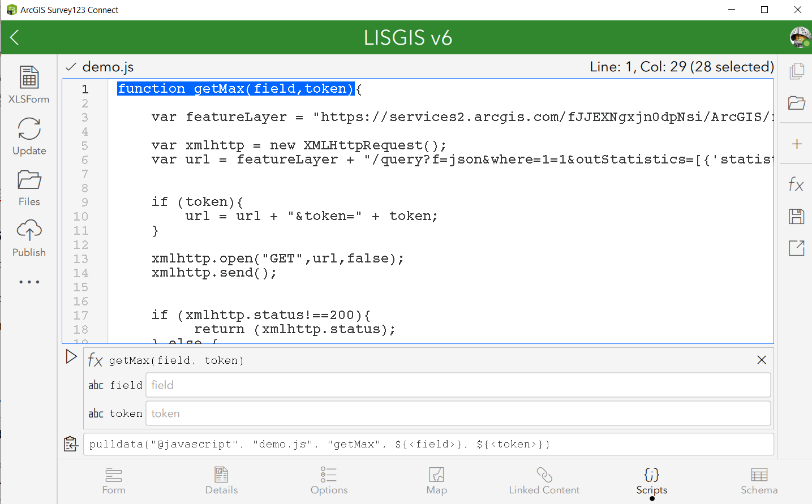Click the token parameter input box

point(458,413)
